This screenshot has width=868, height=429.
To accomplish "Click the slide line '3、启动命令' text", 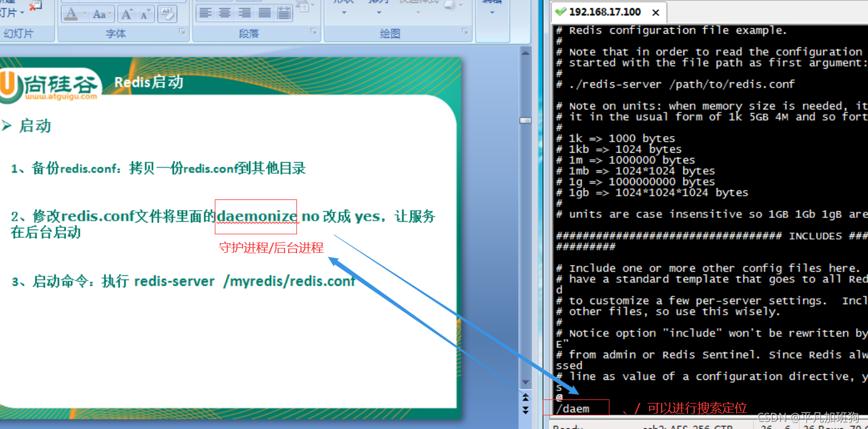I will pyautogui.click(x=183, y=282).
